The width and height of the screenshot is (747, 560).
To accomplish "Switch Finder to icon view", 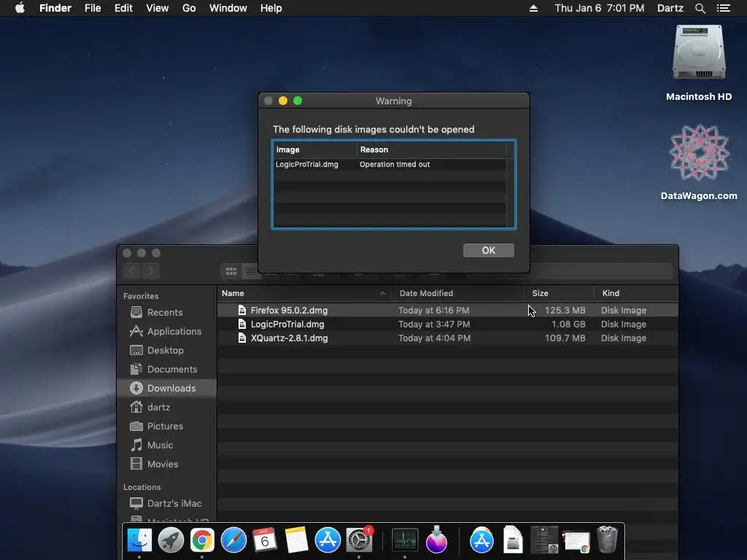I will (x=231, y=271).
